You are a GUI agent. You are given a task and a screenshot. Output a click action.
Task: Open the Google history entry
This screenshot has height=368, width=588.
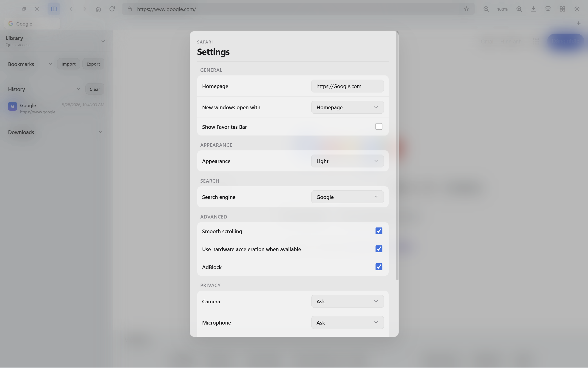56,108
